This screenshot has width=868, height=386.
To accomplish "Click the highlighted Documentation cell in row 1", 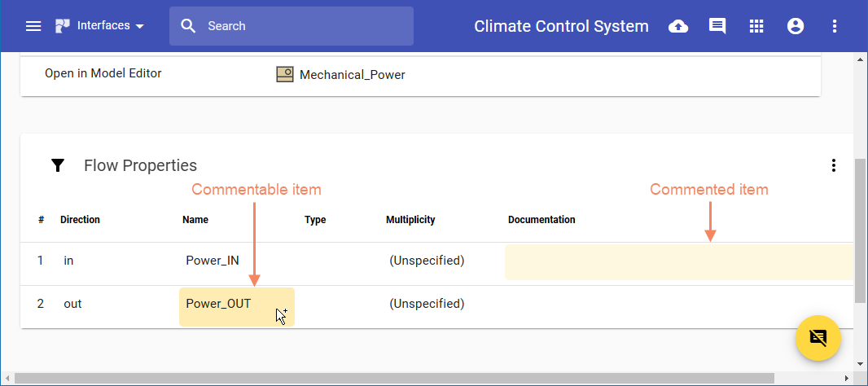I will click(677, 262).
